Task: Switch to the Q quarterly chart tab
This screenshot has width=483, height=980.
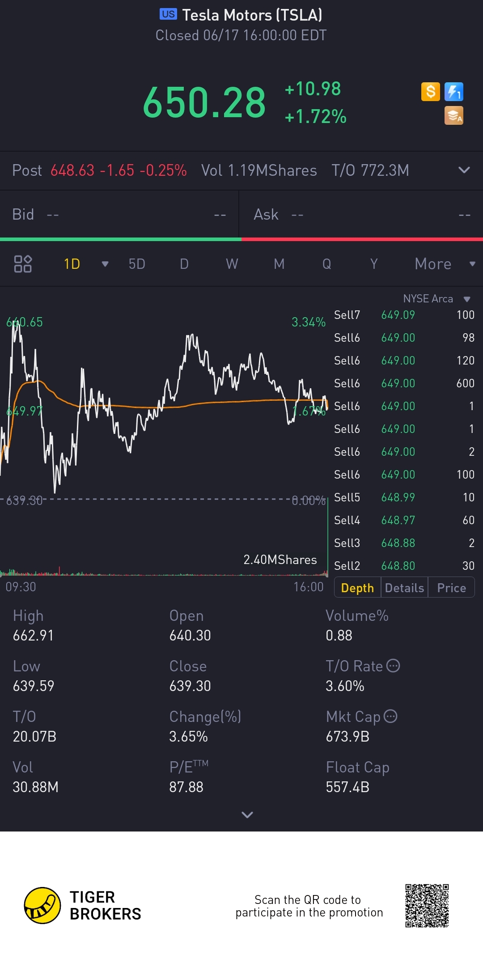Action: 327,264
